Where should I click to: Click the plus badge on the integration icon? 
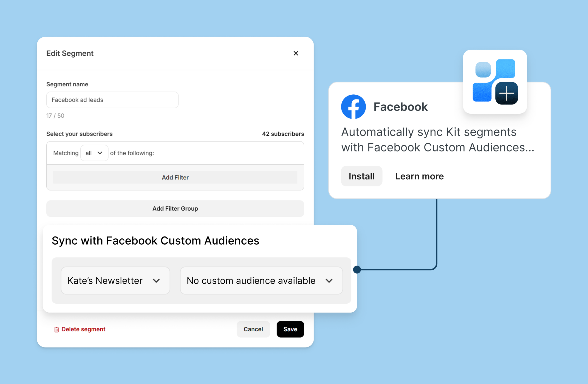[x=506, y=93]
